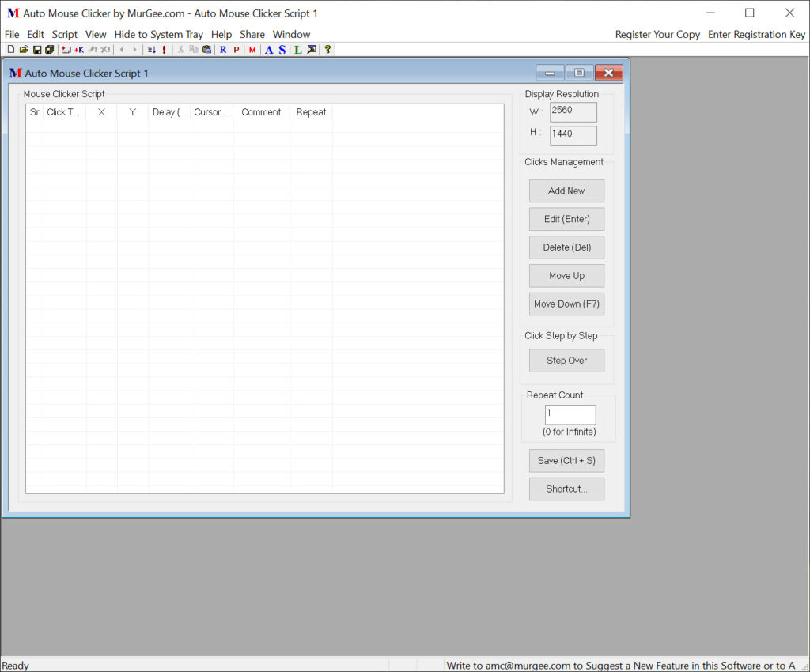The width and height of the screenshot is (810, 672).
Task: Open the View menu
Action: coord(96,34)
